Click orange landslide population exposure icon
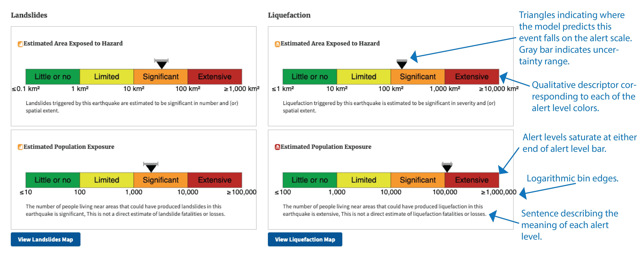The height and width of the screenshot is (255, 644). tap(20, 147)
